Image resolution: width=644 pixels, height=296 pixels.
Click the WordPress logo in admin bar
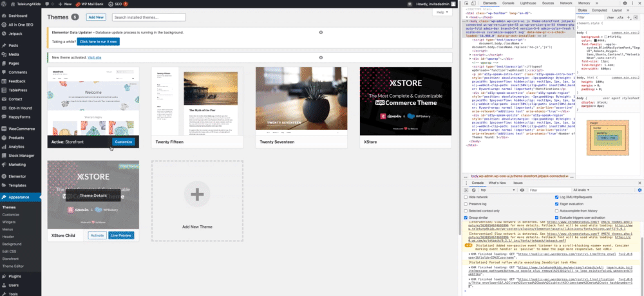[x=4, y=4]
